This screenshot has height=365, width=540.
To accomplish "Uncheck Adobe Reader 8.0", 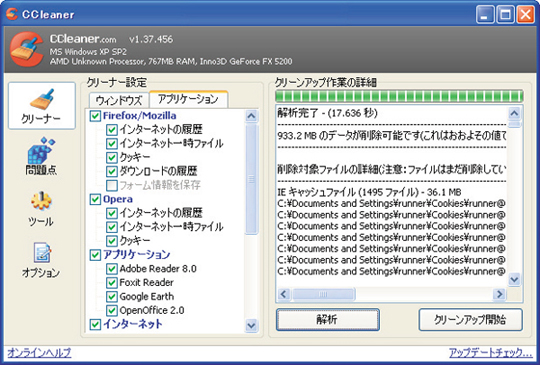I will pyautogui.click(x=112, y=269).
